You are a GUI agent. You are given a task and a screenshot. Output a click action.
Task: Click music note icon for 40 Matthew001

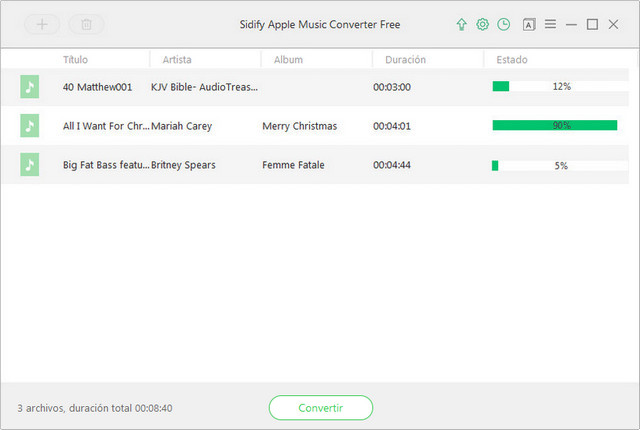[30, 86]
